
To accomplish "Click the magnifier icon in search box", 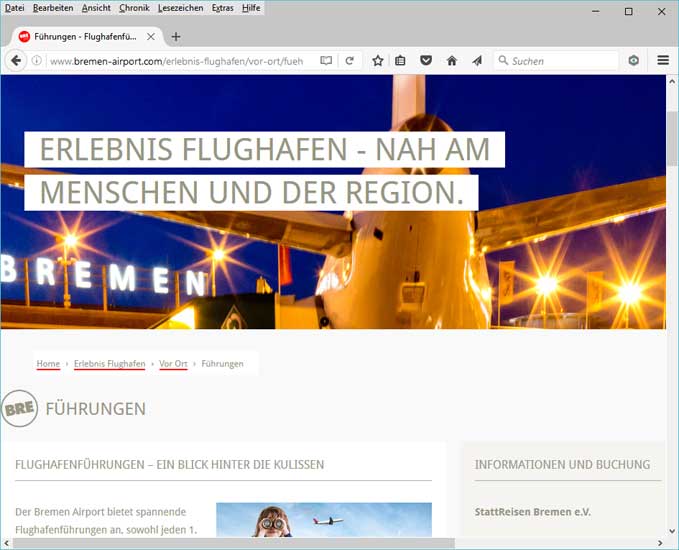I will pos(503,60).
